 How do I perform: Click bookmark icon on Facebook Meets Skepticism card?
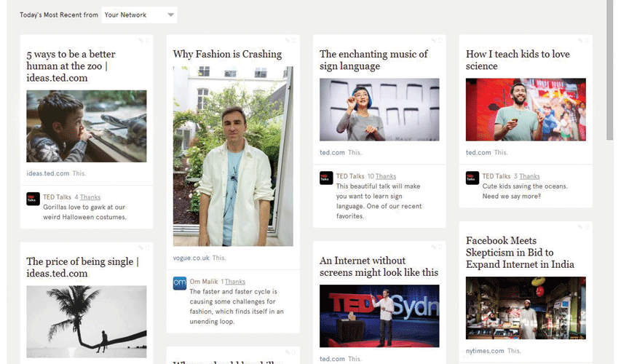pyautogui.click(x=587, y=227)
